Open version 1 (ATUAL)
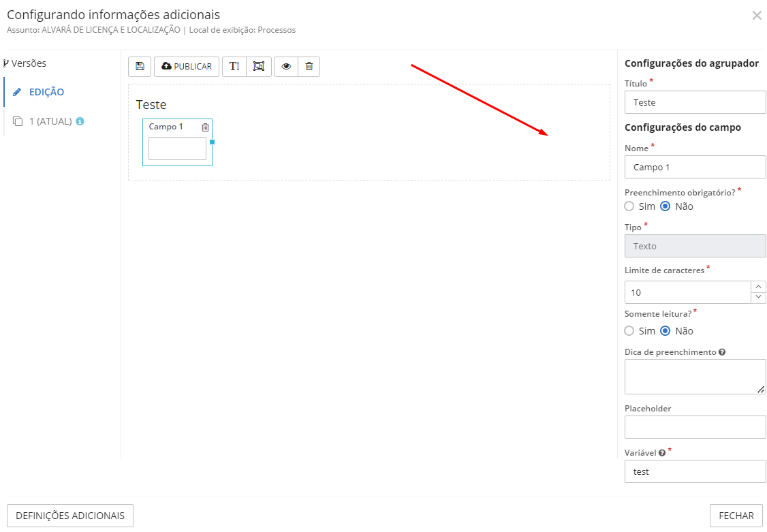Screen dimensions: 767x532 coord(50,121)
